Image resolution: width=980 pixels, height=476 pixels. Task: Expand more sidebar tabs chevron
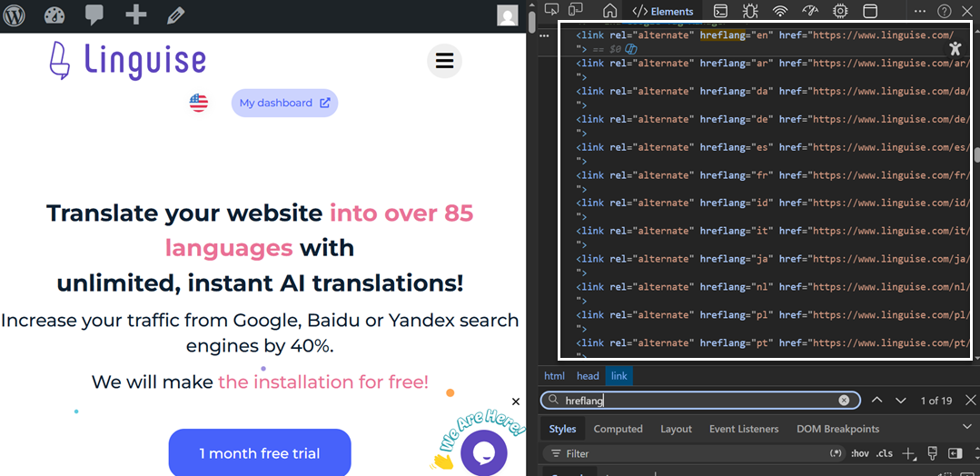click(967, 427)
